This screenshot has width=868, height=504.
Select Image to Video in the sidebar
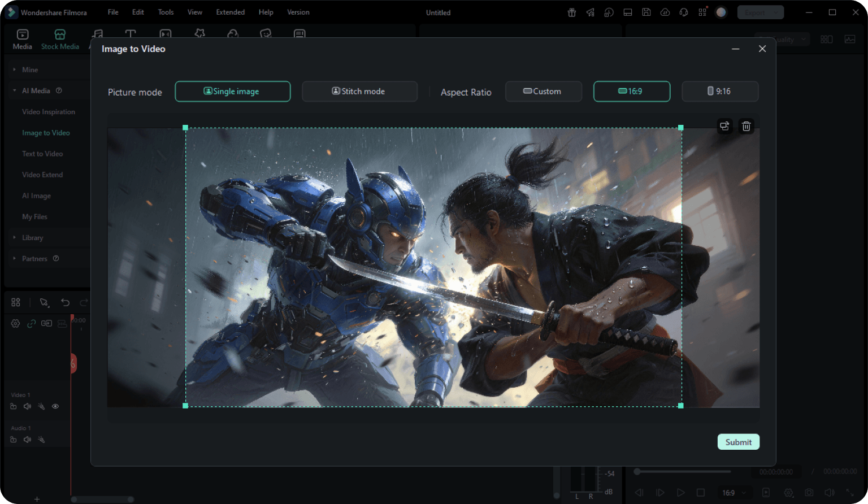[x=46, y=133]
